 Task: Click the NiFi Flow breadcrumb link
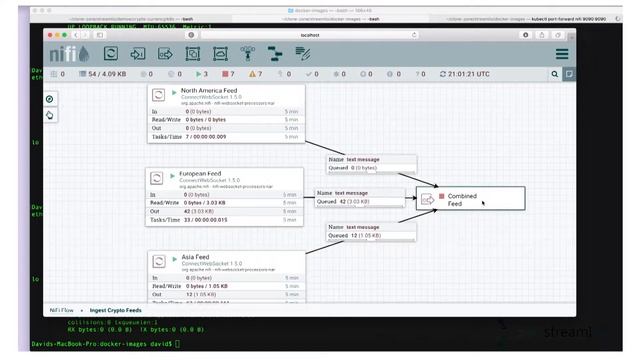pyautogui.click(x=61, y=310)
